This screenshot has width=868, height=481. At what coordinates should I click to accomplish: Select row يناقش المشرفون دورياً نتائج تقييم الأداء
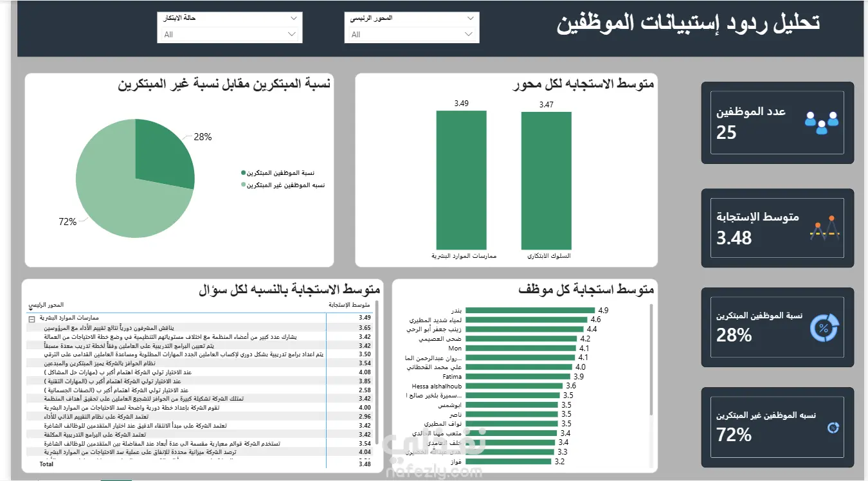tap(200, 328)
